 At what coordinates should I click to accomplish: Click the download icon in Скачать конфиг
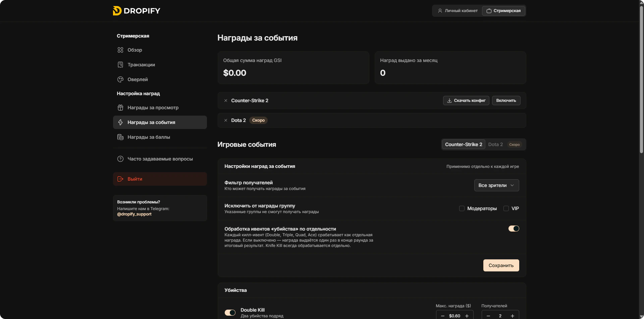click(x=449, y=101)
